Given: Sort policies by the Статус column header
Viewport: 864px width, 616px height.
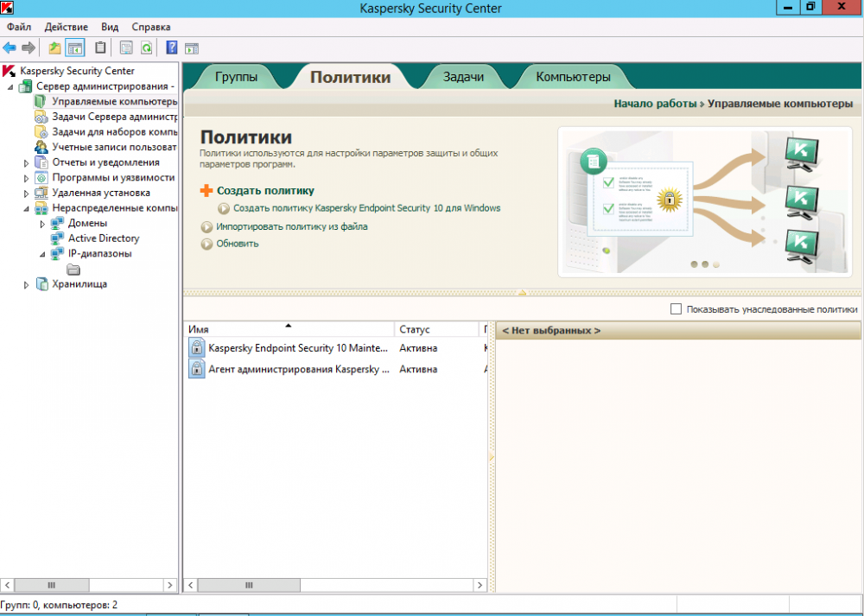Looking at the screenshot, I should [437, 329].
